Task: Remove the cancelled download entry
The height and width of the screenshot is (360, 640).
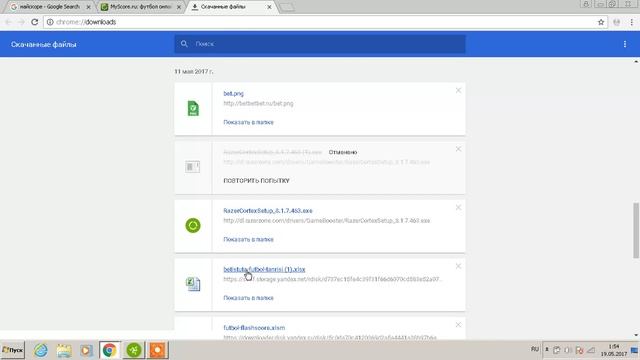Action: point(458,149)
